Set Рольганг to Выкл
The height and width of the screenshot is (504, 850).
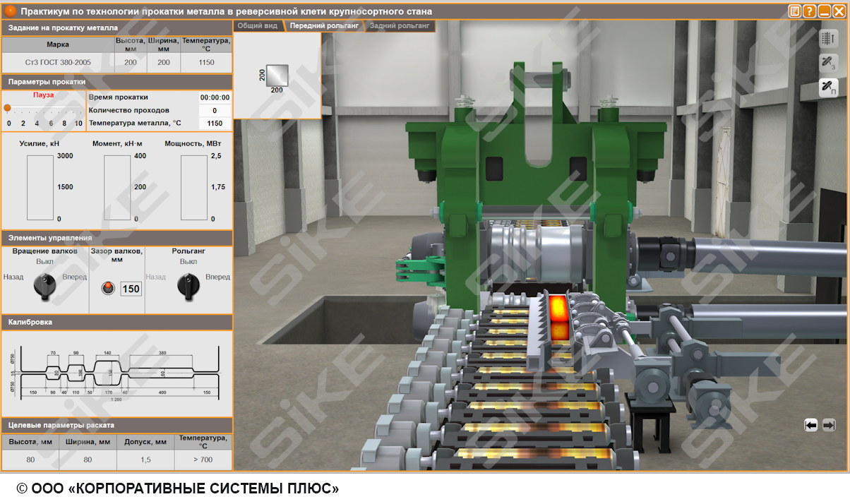188,261
